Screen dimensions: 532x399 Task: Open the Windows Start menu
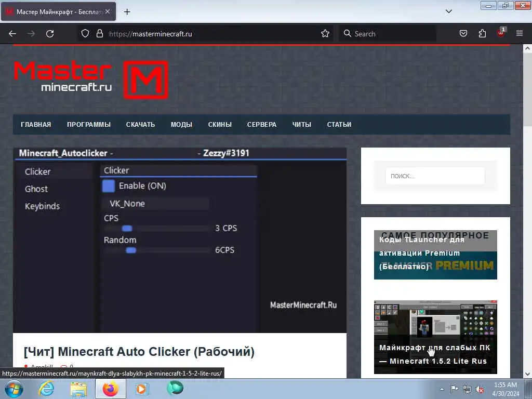[14, 389]
